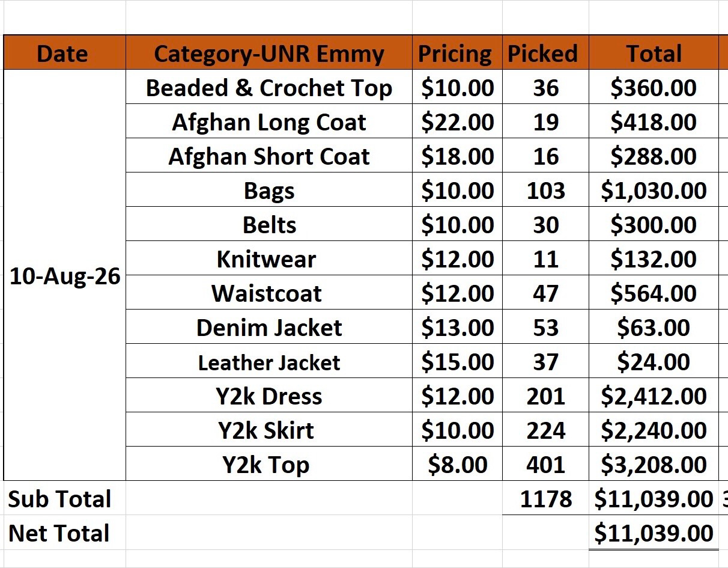
Task: Select the Y2k Skirt category cell
Action: [x=269, y=430]
